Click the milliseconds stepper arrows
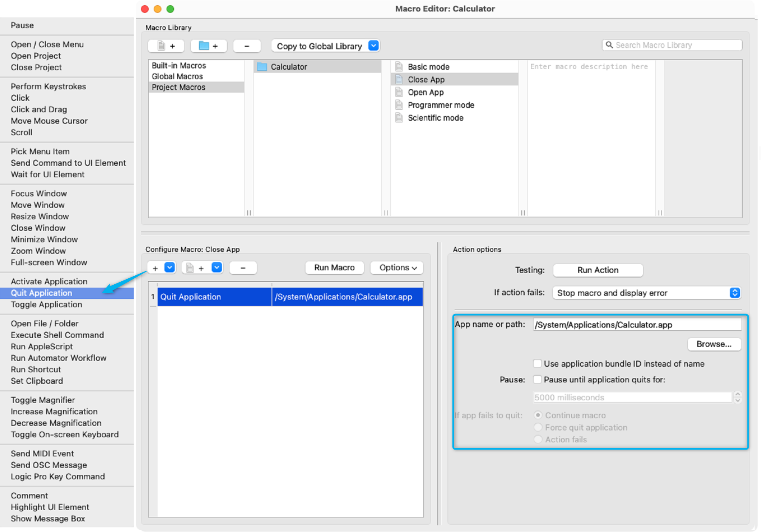This screenshot has height=532, width=761. click(738, 397)
